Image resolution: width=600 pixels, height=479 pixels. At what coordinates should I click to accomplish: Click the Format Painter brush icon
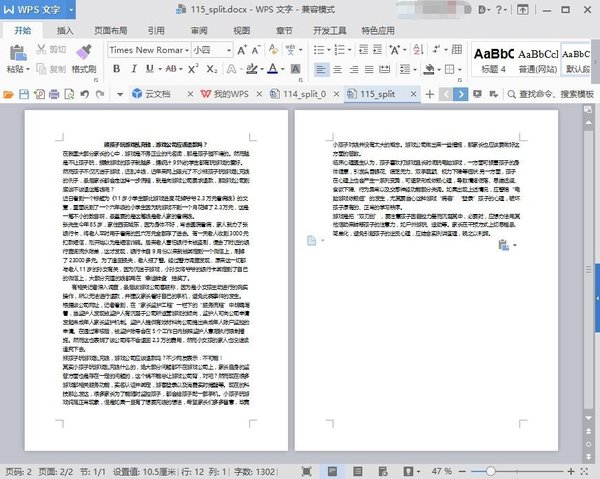coord(84,50)
